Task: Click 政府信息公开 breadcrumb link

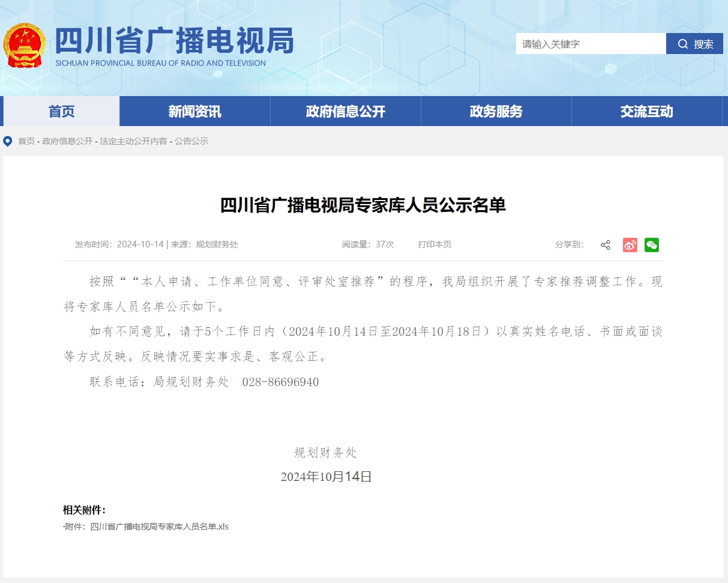Action: pos(67,141)
